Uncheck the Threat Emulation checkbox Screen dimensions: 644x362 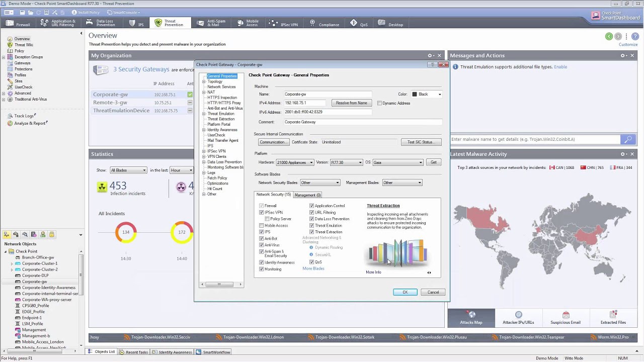point(312,226)
